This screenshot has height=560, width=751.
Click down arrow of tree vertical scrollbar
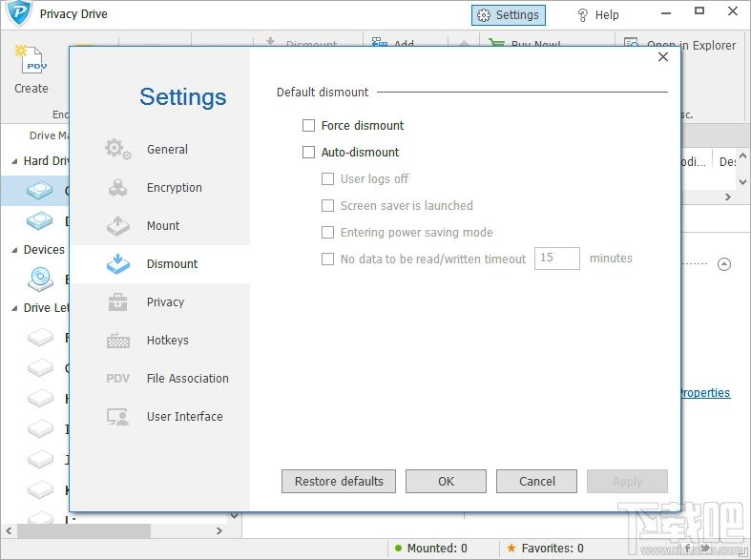pos(234,515)
